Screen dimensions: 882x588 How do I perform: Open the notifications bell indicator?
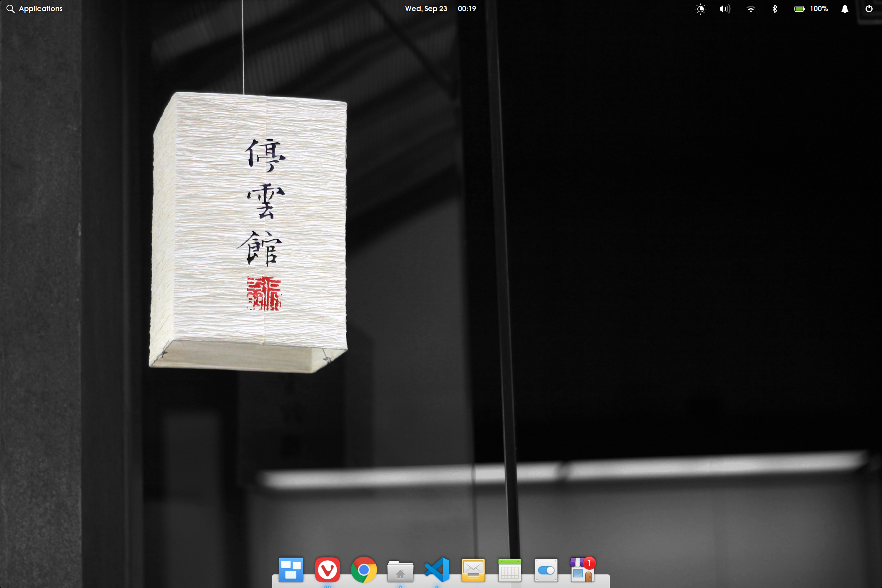click(x=844, y=9)
